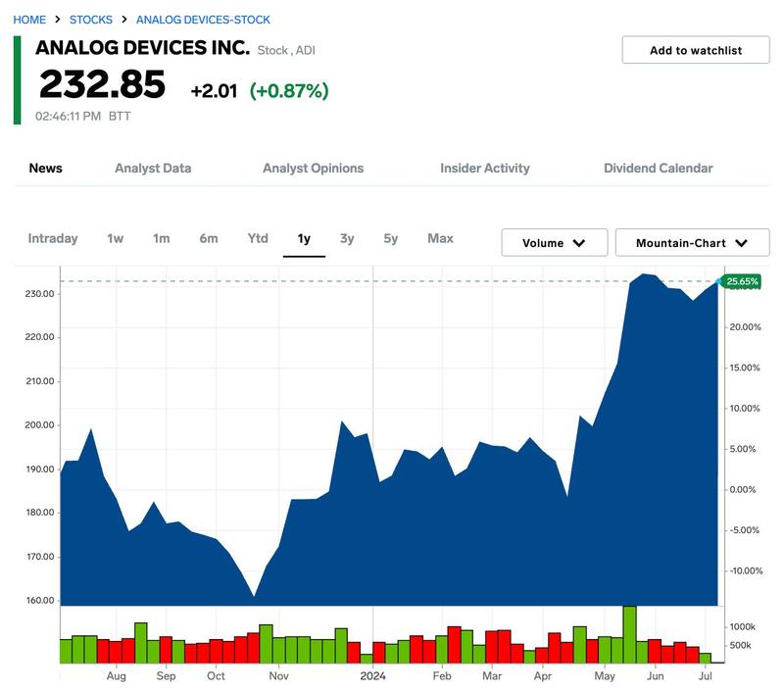This screenshot has width=784, height=691.
Task: Click the +0.87% change percentage
Action: coord(289,91)
